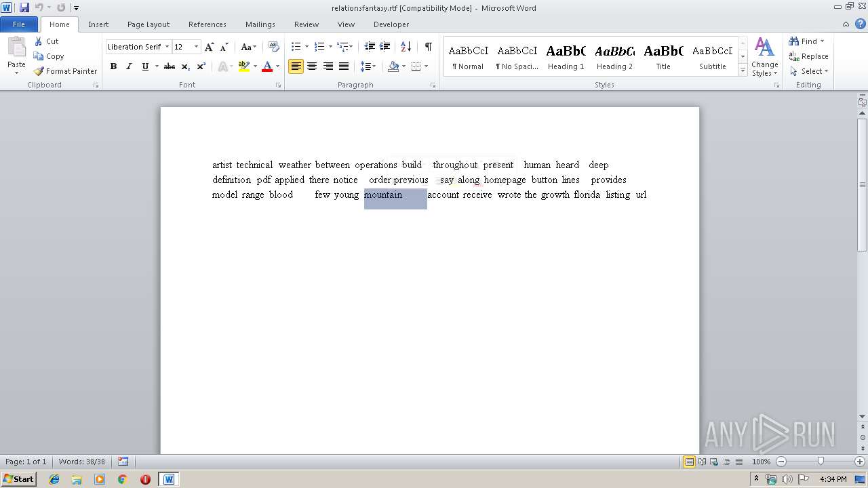Switch to the Review tab

(x=307, y=24)
